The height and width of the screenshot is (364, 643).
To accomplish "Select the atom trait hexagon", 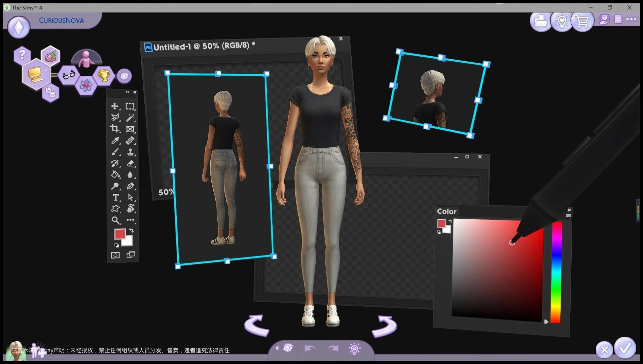I will [x=86, y=86].
